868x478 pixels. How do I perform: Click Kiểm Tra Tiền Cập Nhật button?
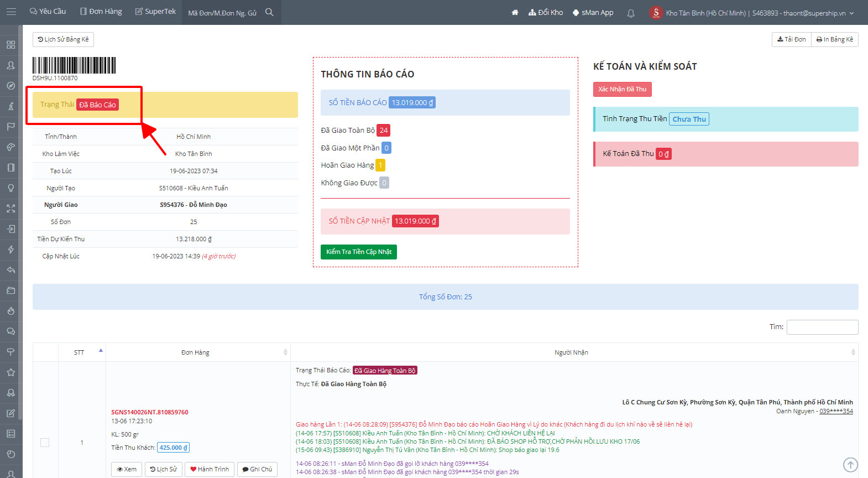point(359,252)
